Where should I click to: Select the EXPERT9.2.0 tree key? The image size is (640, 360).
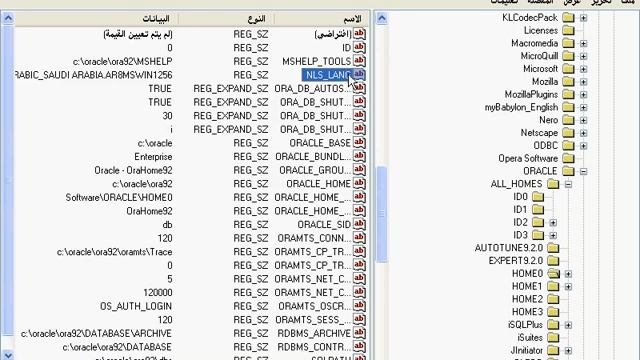[x=516, y=261]
